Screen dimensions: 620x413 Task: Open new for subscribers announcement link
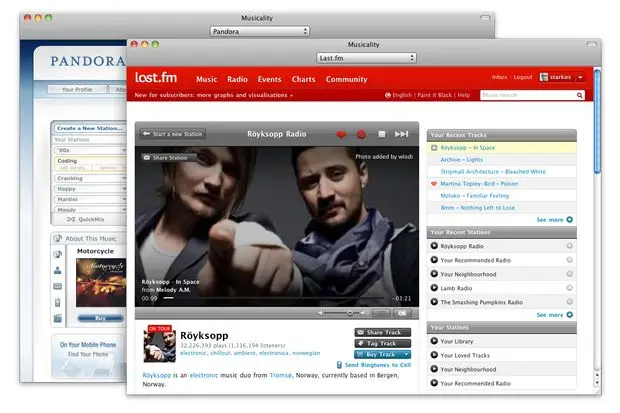tap(214, 95)
